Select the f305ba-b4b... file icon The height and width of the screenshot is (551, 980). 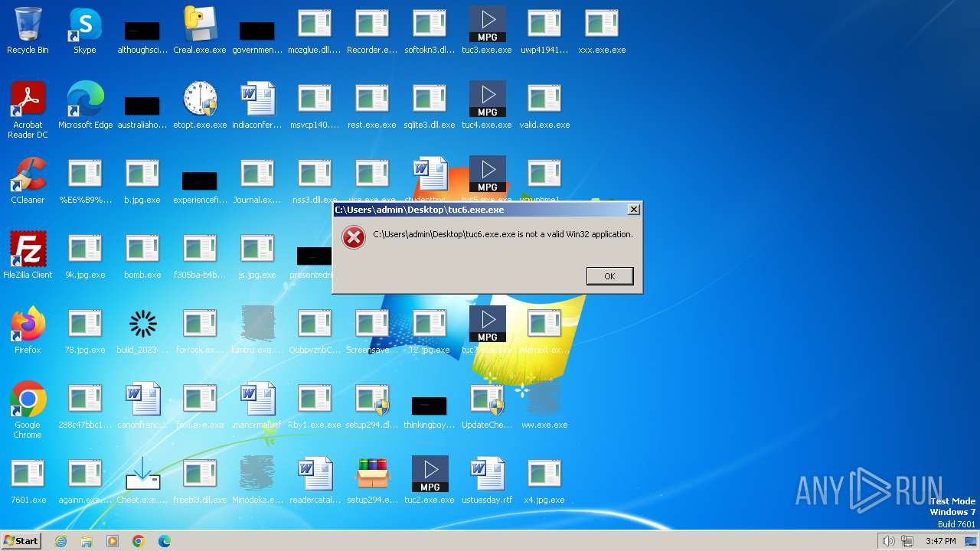(x=200, y=249)
